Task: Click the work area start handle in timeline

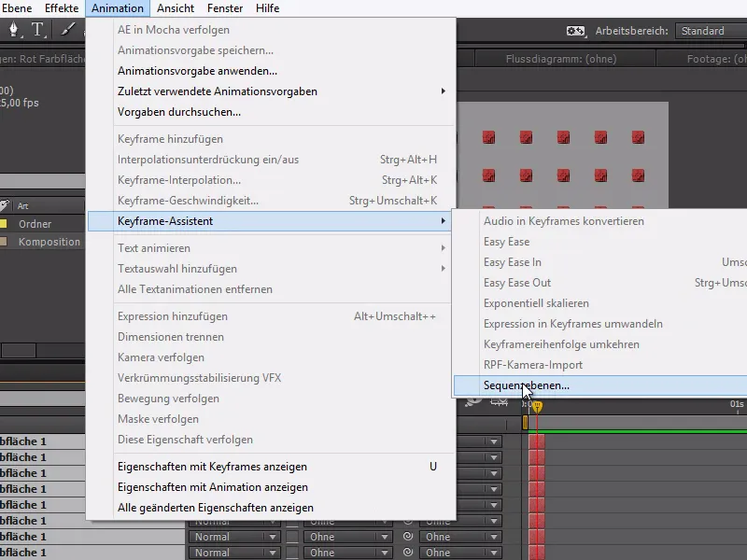Action: [x=525, y=423]
